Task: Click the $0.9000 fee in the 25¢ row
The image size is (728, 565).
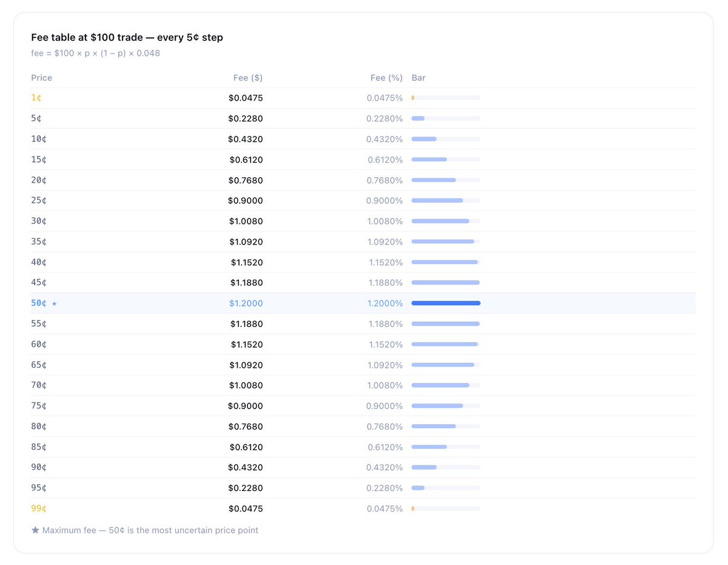Action: (246, 200)
